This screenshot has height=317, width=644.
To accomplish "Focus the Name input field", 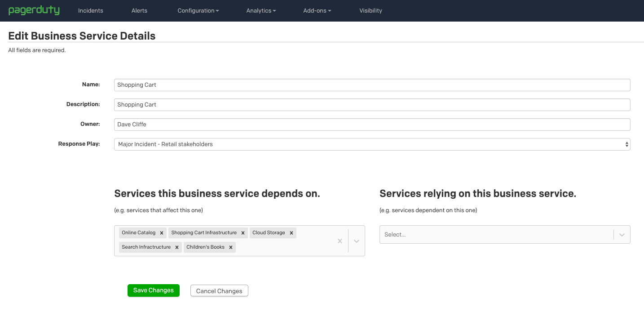I will point(372,85).
